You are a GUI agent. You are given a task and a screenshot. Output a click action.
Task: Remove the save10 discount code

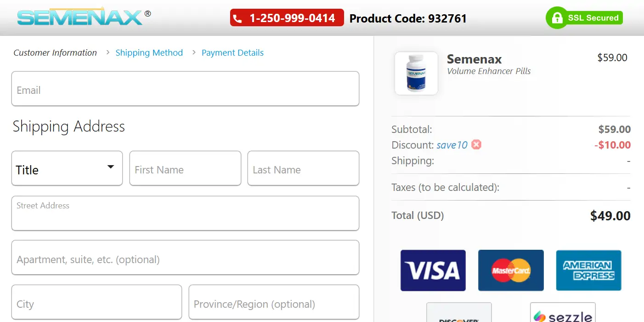point(476,144)
